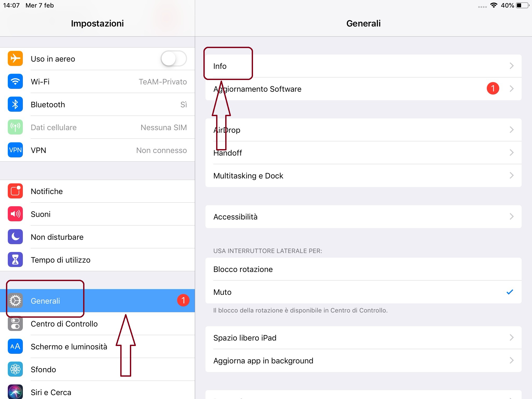This screenshot has height=399, width=532.
Task: Tap the VPN icon in sidebar
Action: click(x=15, y=150)
